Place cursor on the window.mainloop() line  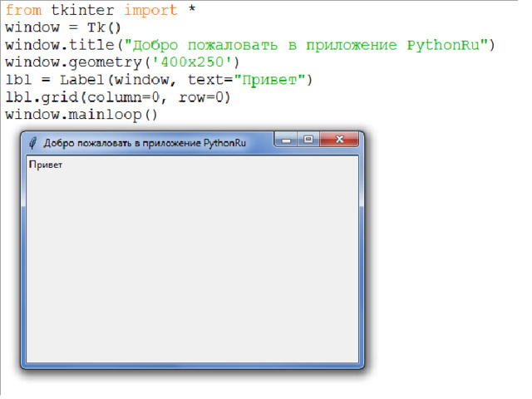81,115
